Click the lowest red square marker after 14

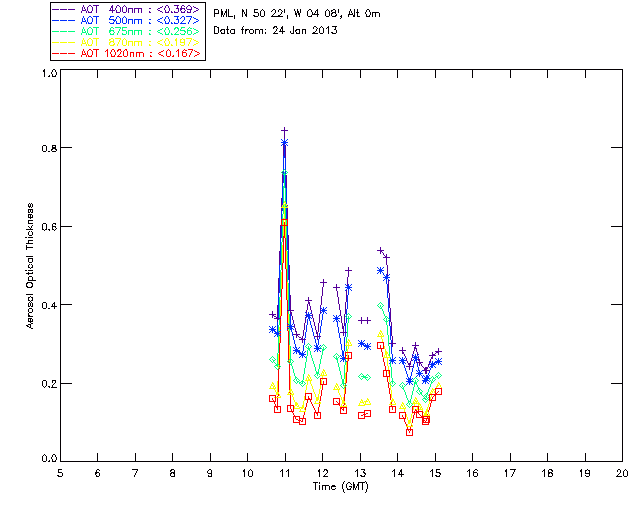click(x=409, y=432)
